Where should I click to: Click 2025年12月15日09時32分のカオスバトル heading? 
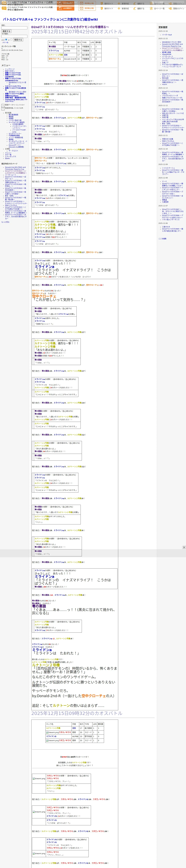pos(77,713)
